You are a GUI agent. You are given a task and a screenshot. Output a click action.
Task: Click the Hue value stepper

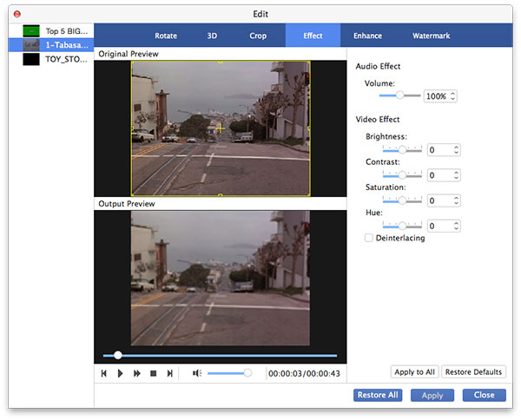(x=456, y=226)
